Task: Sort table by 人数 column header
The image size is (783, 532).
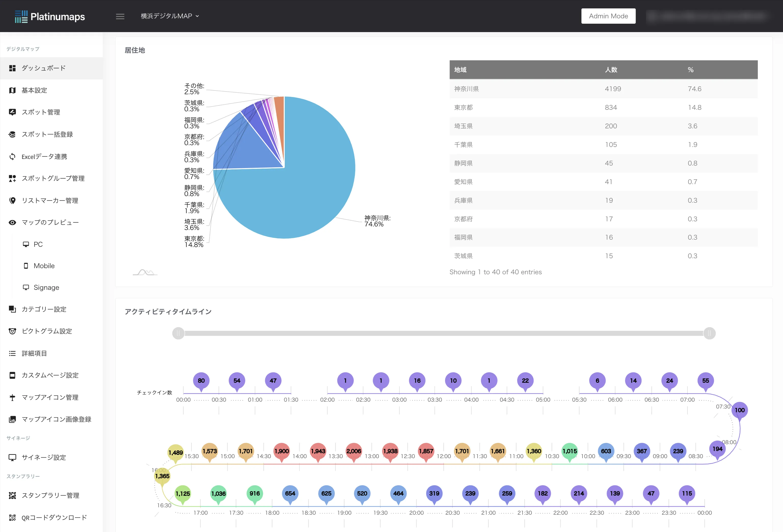Action: (x=611, y=70)
